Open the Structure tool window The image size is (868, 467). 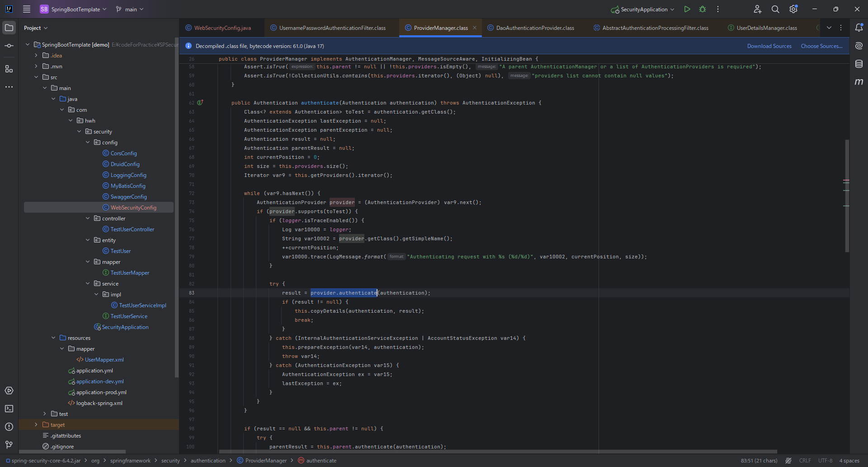[9, 69]
